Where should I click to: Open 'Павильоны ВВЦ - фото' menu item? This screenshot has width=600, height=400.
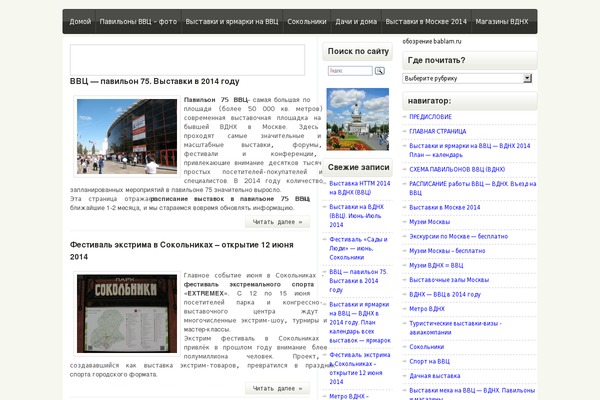pos(139,21)
